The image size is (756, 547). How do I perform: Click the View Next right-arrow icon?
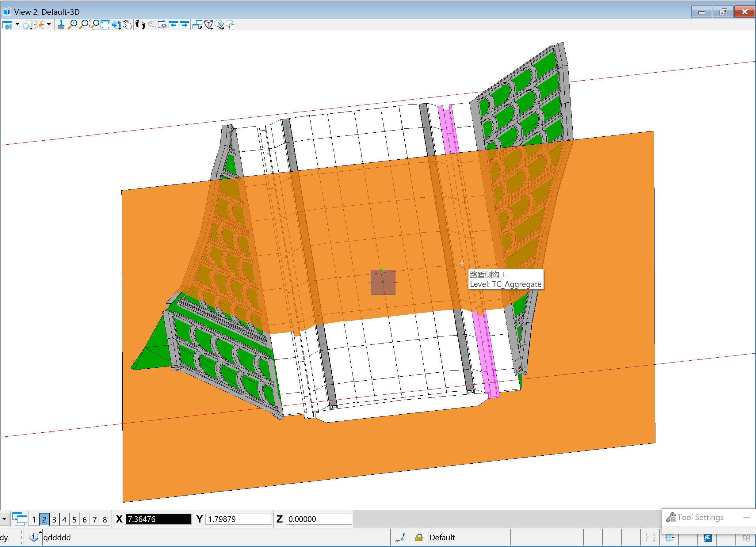(184, 25)
